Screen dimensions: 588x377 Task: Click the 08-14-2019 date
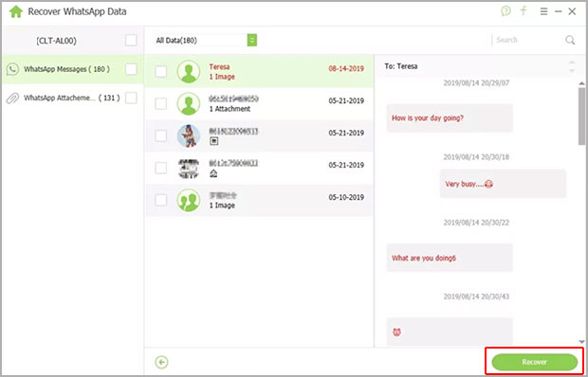(x=346, y=68)
